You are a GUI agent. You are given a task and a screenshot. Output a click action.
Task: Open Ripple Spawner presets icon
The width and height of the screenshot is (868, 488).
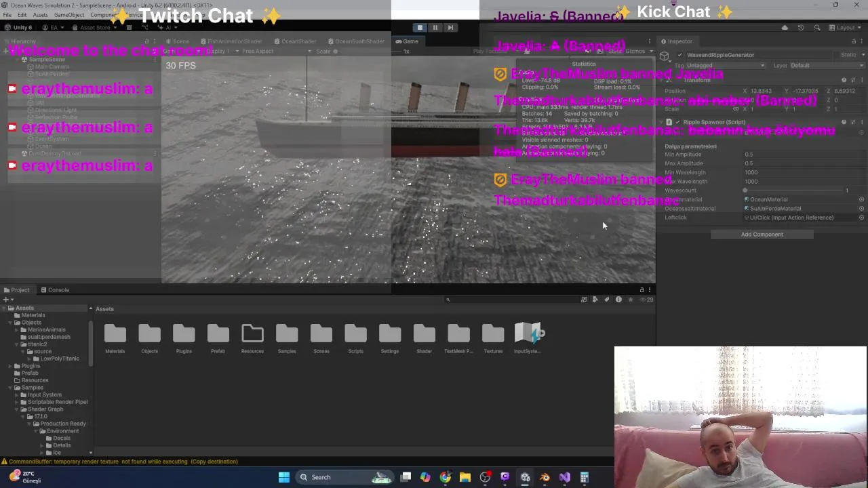pyautogui.click(x=853, y=123)
